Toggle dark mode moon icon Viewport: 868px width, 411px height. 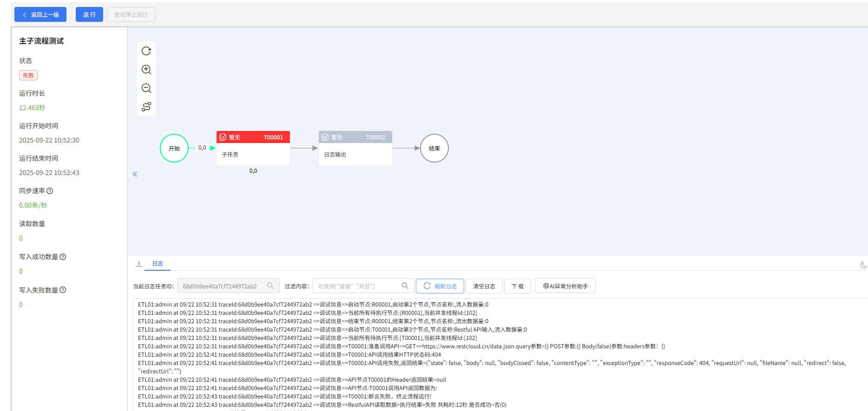[x=863, y=265]
